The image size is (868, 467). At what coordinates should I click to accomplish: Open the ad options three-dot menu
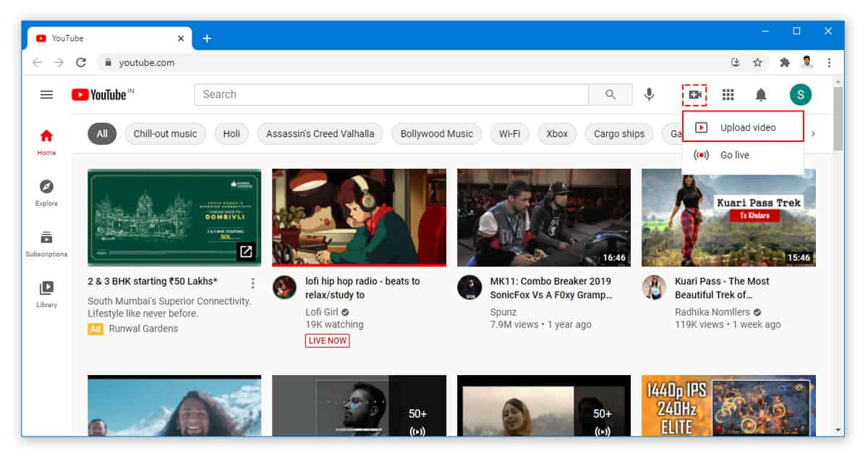coord(252,282)
